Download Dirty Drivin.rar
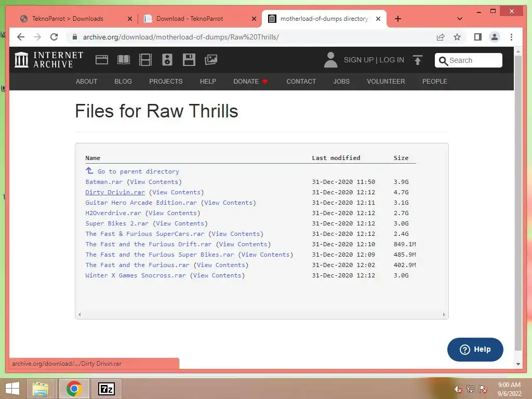 pos(115,192)
